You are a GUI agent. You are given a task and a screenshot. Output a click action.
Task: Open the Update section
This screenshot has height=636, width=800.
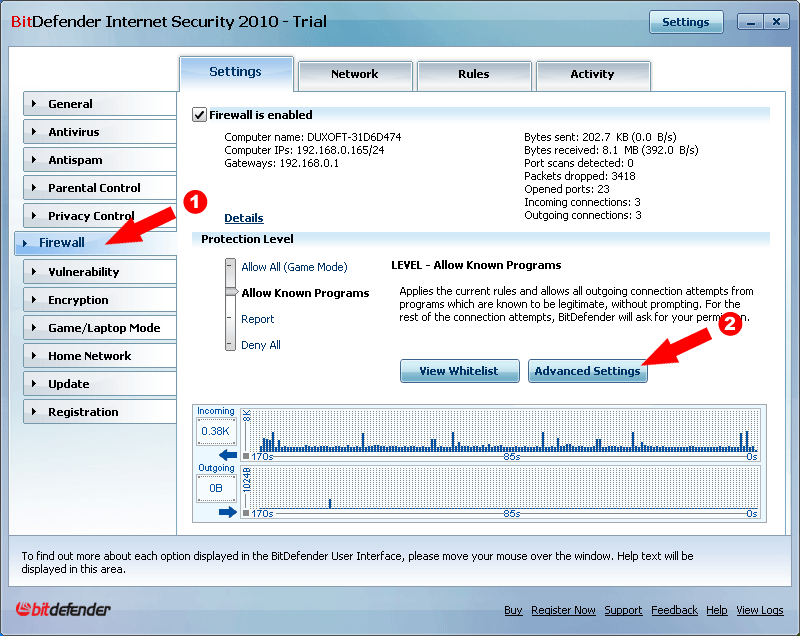pyautogui.click(x=100, y=384)
